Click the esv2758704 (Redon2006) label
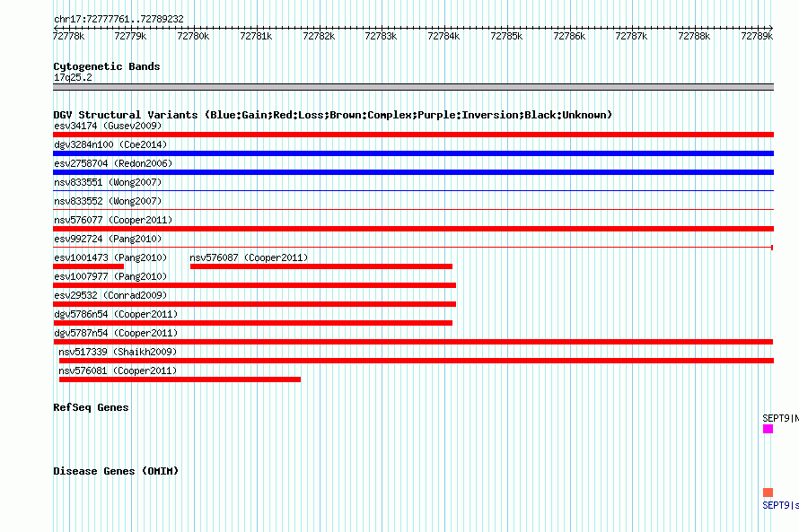The height and width of the screenshot is (532, 799). pyautogui.click(x=113, y=163)
